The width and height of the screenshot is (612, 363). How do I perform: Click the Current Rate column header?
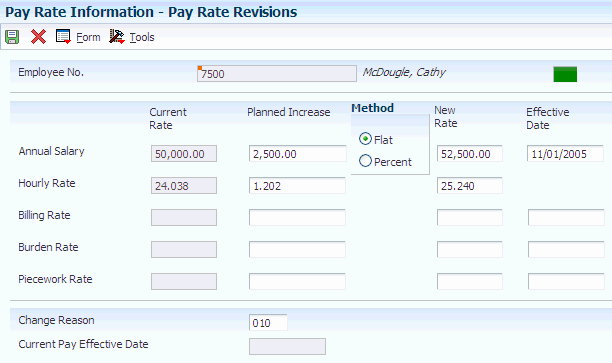coord(168,119)
